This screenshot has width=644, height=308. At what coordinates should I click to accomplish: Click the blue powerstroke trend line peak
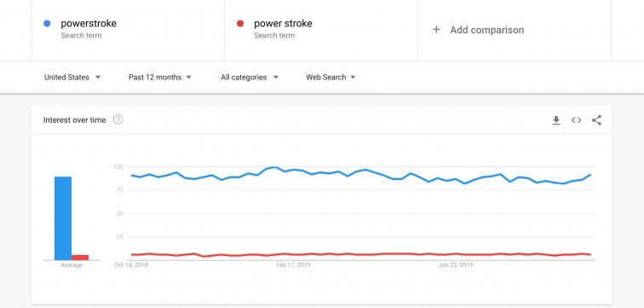click(274, 167)
